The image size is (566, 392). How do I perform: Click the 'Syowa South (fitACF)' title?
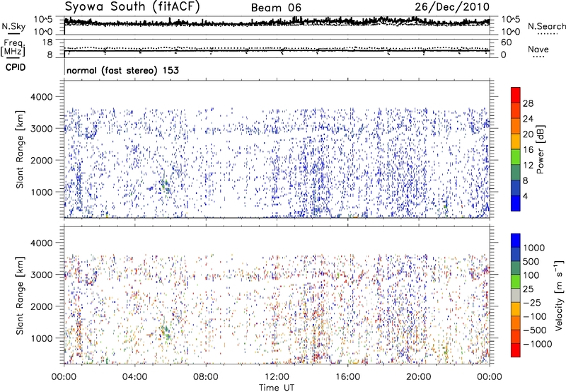pyautogui.click(x=132, y=7)
